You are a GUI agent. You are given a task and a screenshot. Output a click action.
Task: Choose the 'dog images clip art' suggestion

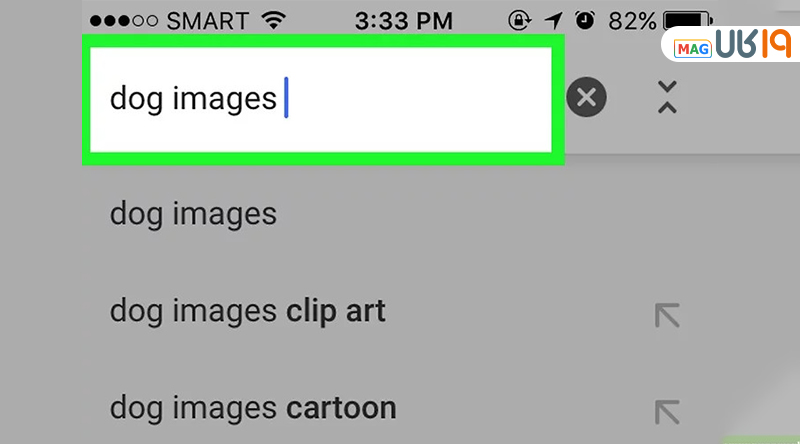coord(247,311)
